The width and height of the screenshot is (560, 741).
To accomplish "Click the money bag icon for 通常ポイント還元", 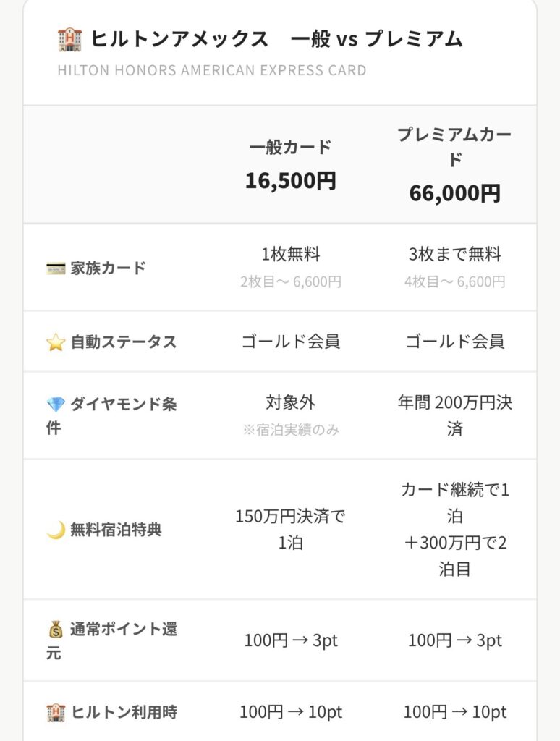I will (x=56, y=630).
